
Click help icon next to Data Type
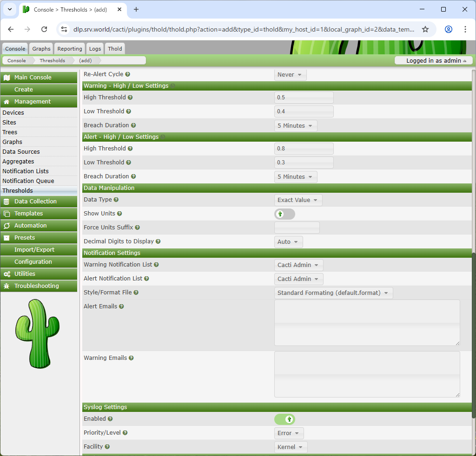(x=116, y=200)
